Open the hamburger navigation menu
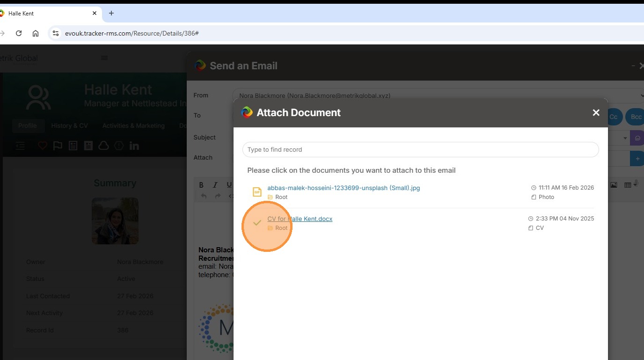 coord(104,58)
